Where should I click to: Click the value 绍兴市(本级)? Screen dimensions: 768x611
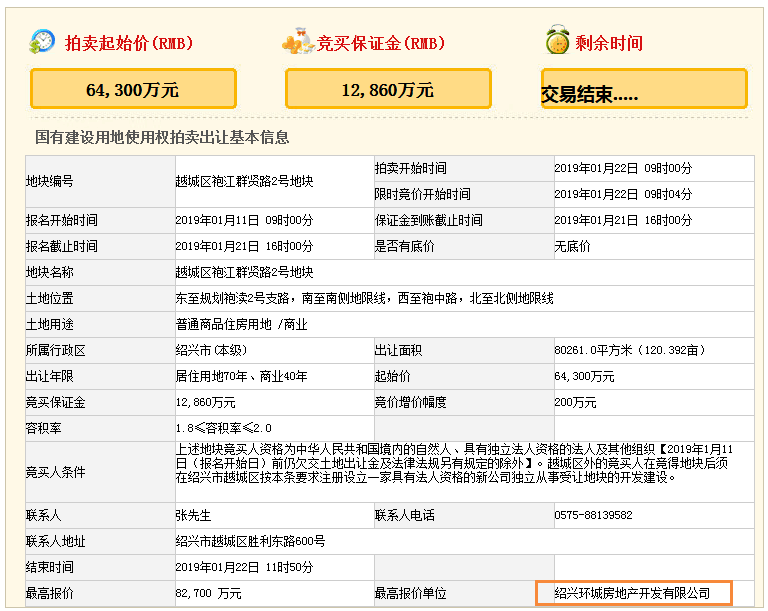pyautogui.click(x=211, y=350)
